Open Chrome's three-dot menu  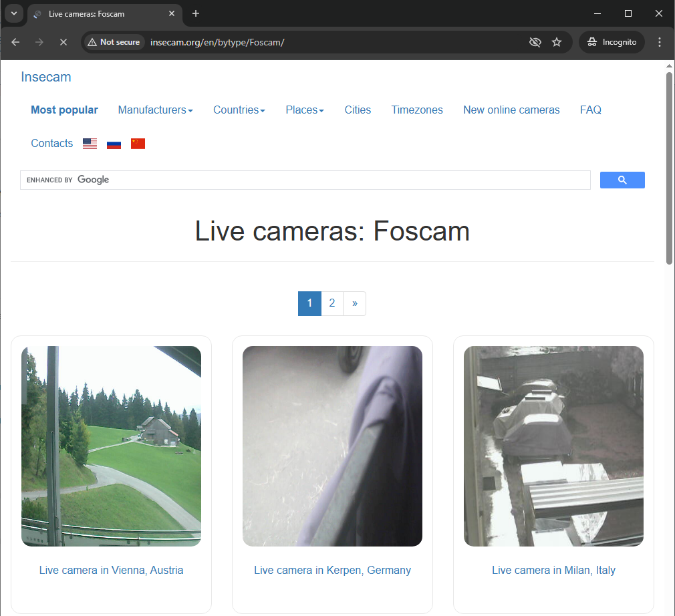tap(660, 41)
